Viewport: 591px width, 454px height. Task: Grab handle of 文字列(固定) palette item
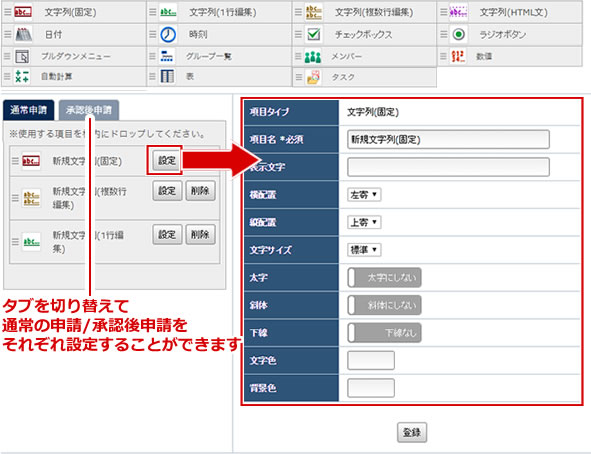[7, 12]
